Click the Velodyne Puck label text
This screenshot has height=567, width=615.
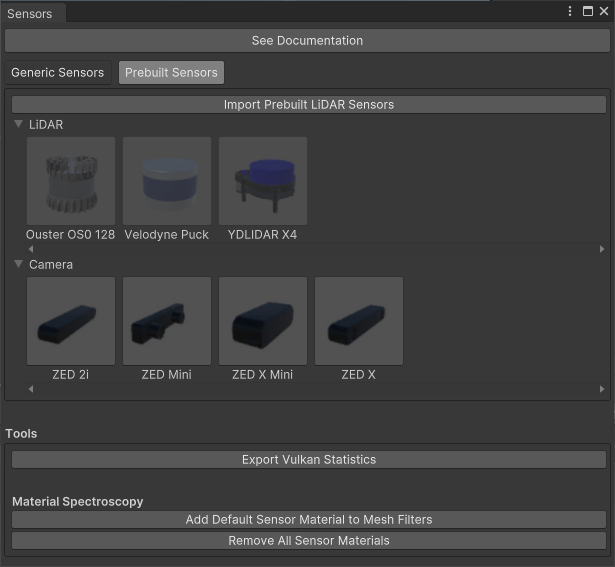pos(167,234)
